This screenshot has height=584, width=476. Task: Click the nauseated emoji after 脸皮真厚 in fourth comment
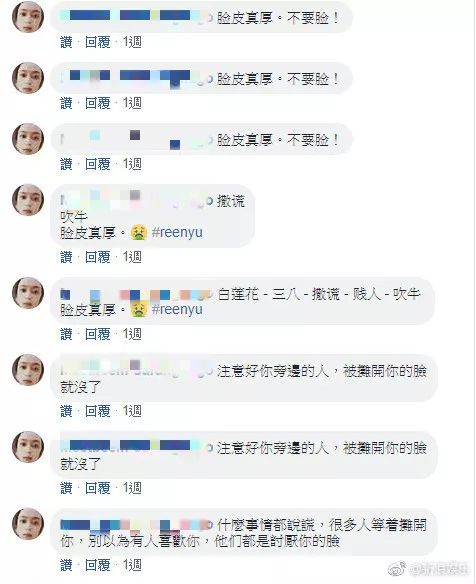coord(139,232)
